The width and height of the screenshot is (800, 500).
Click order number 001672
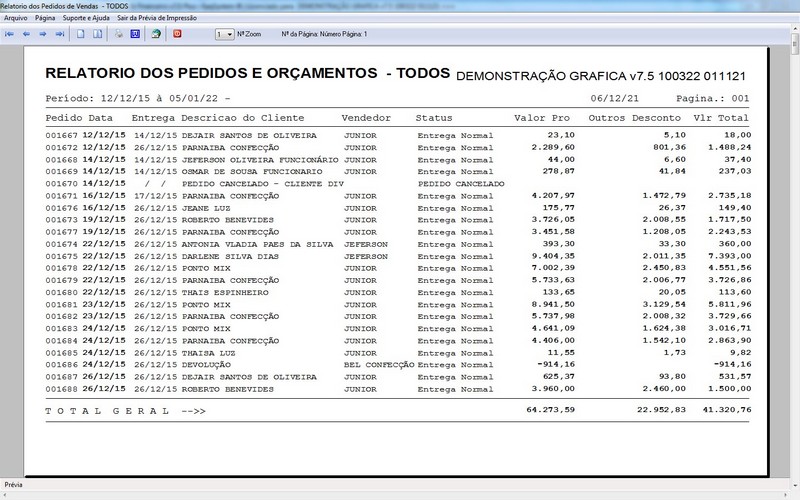62,147
